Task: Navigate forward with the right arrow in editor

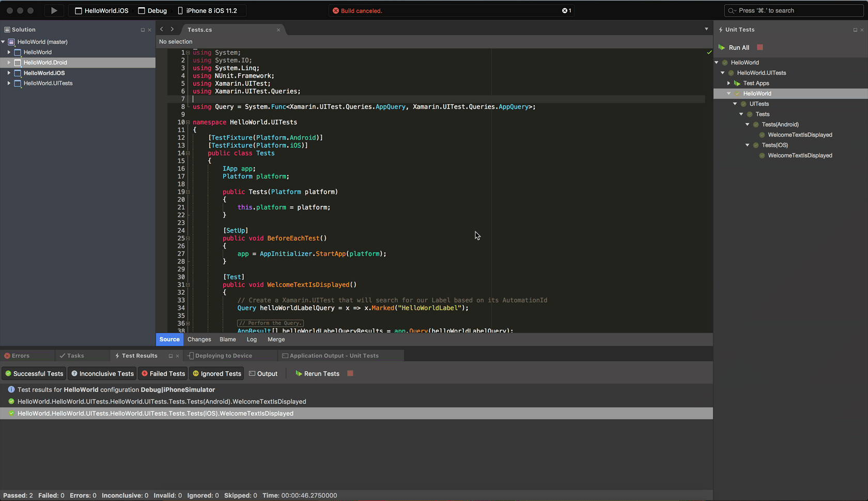Action: pyautogui.click(x=173, y=29)
